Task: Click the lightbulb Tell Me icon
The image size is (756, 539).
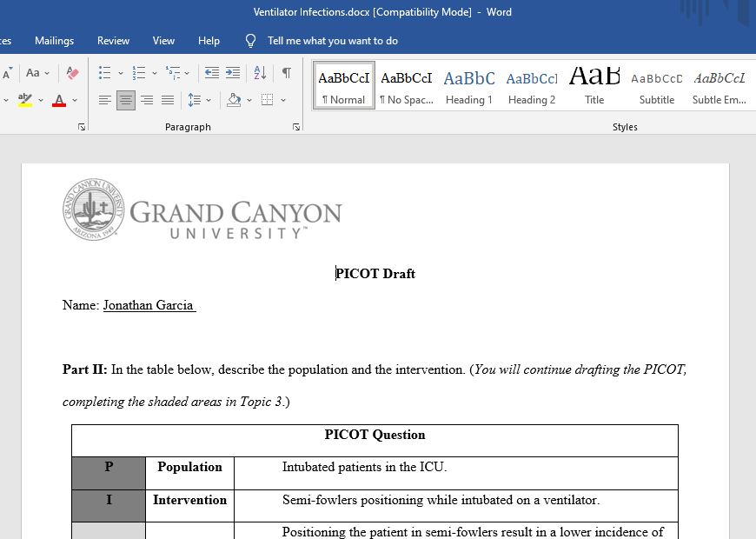Action: click(x=251, y=41)
